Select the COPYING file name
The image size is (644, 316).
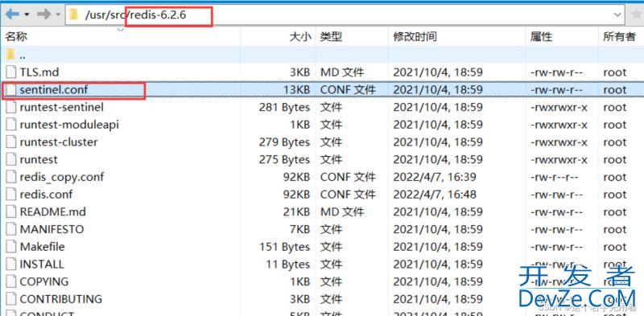pyautogui.click(x=44, y=281)
